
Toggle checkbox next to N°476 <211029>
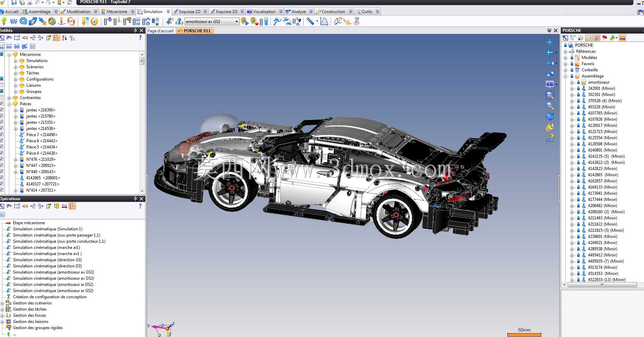click(x=2, y=159)
